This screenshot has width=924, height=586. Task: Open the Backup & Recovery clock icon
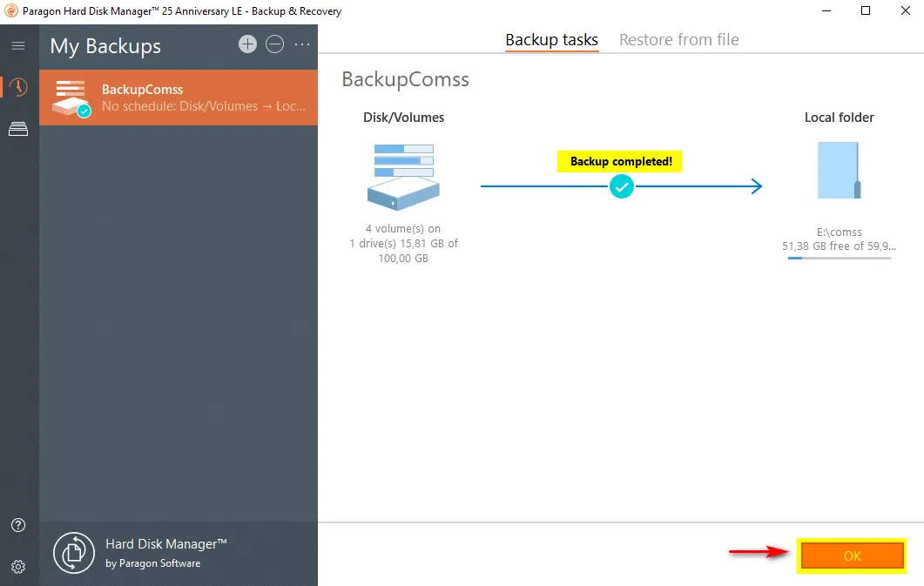(x=18, y=87)
